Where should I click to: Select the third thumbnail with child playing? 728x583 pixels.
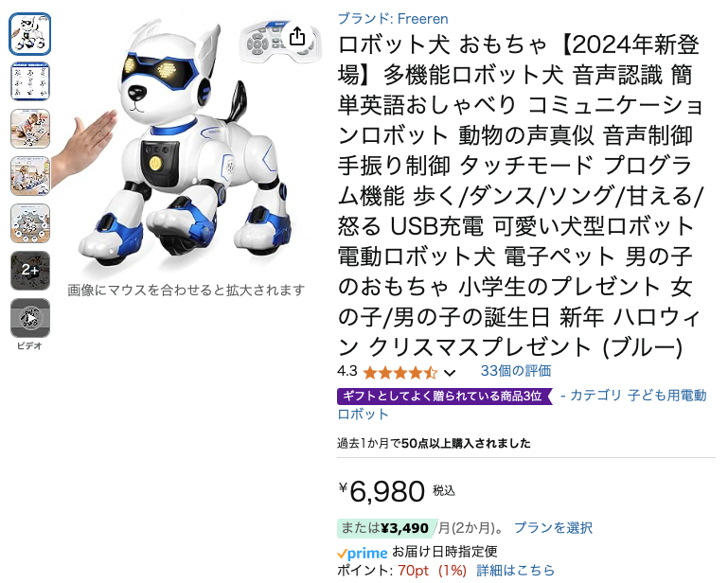tap(30, 129)
